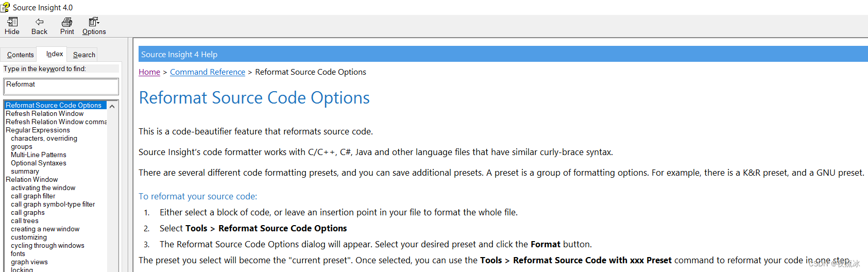Open the Regular Expressions index entry
The image size is (868, 272).
point(38,130)
